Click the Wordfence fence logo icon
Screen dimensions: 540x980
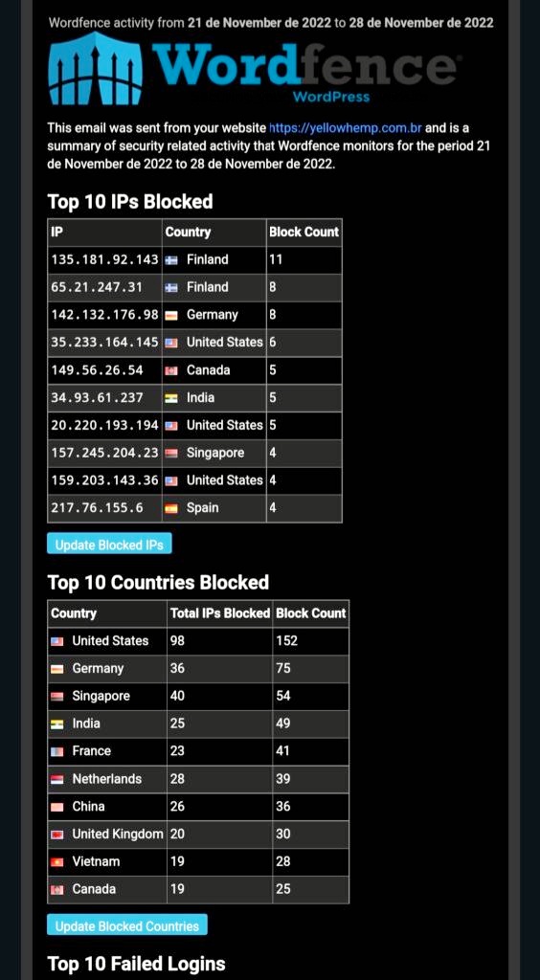(95, 69)
